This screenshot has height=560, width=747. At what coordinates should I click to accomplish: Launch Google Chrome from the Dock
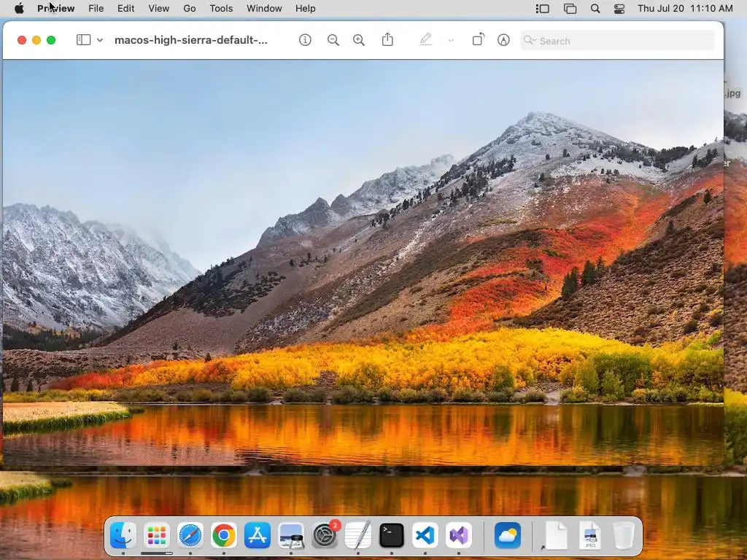pyautogui.click(x=223, y=535)
